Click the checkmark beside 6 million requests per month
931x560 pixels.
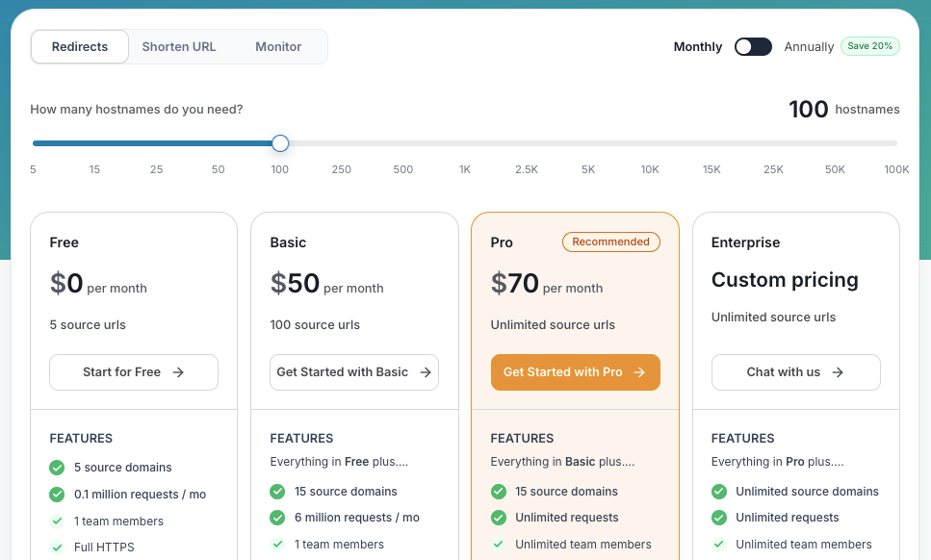pyautogui.click(x=277, y=518)
